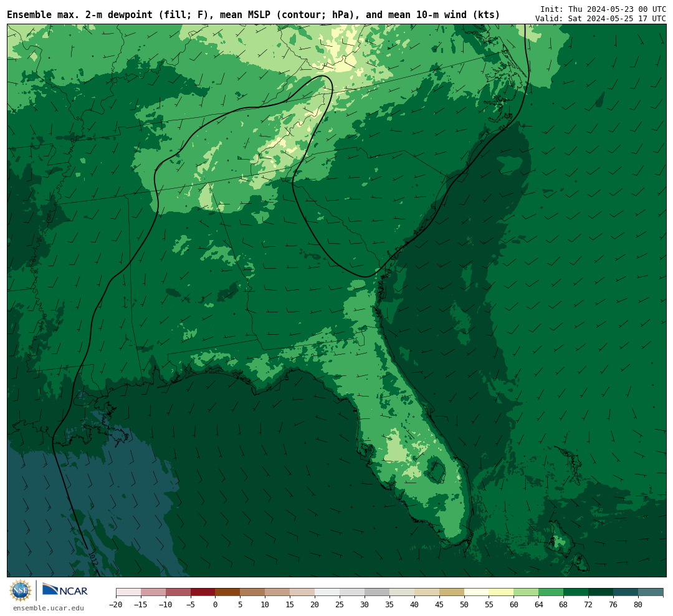Pick the colorbar swatch between 10 and 15
The image size is (673, 616).
click(x=278, y=592)
